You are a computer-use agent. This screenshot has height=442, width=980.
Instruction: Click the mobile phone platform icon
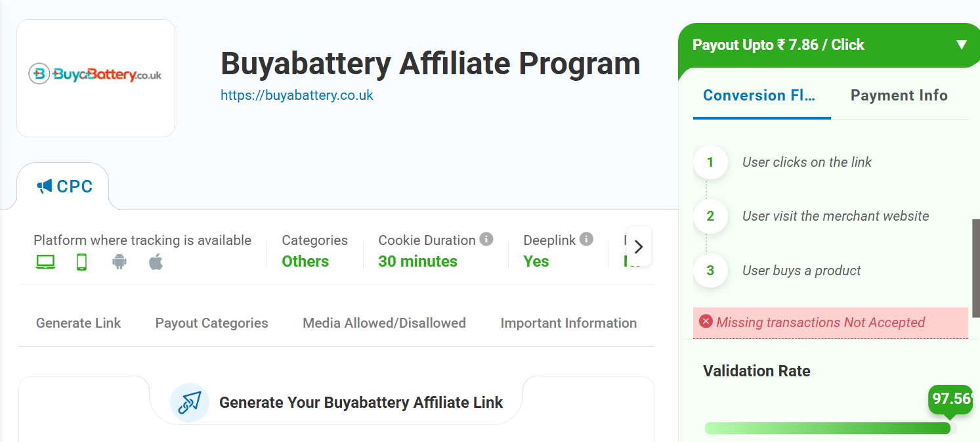(x=82, y=262)
